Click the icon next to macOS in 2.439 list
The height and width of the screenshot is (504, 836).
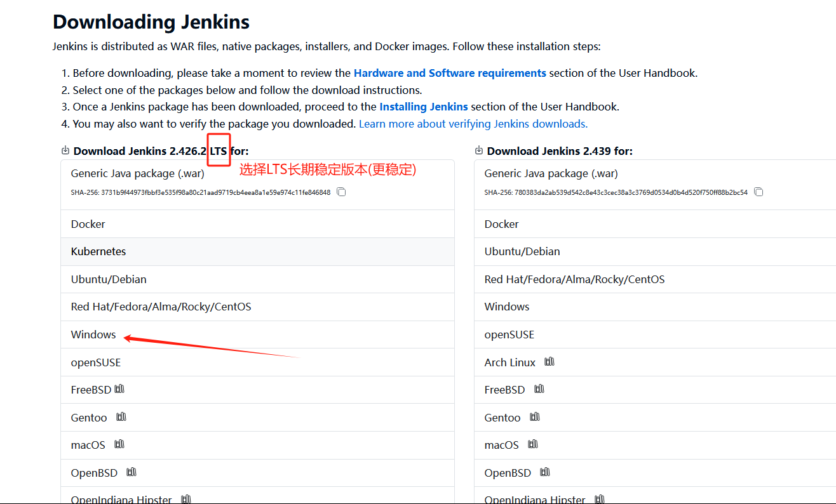coord(533,444)
